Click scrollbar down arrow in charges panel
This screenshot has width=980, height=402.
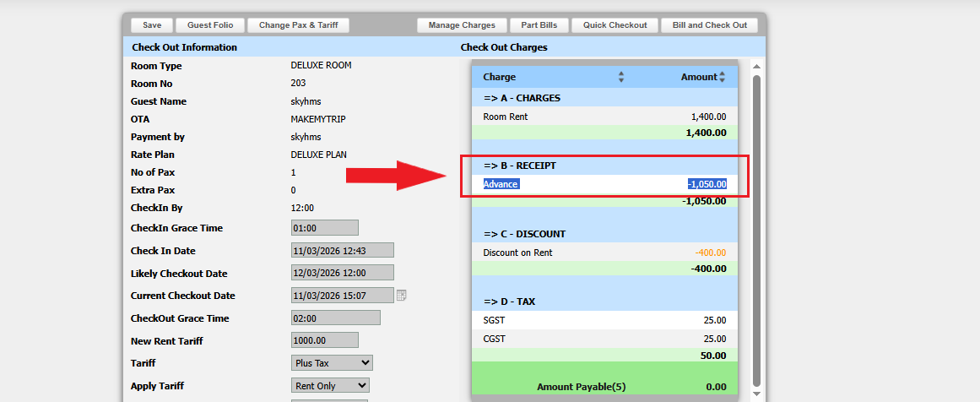[x=756, y=394]
